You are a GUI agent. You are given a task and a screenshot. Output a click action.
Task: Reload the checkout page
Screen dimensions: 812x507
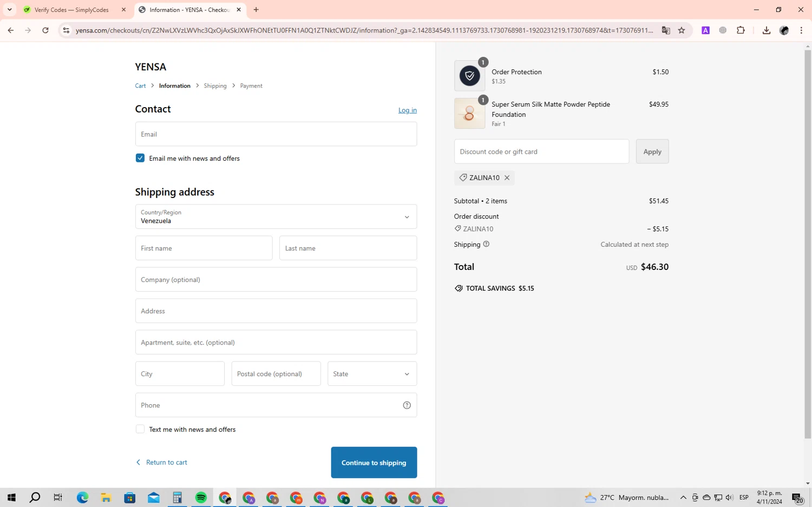(x=45, y=30)
